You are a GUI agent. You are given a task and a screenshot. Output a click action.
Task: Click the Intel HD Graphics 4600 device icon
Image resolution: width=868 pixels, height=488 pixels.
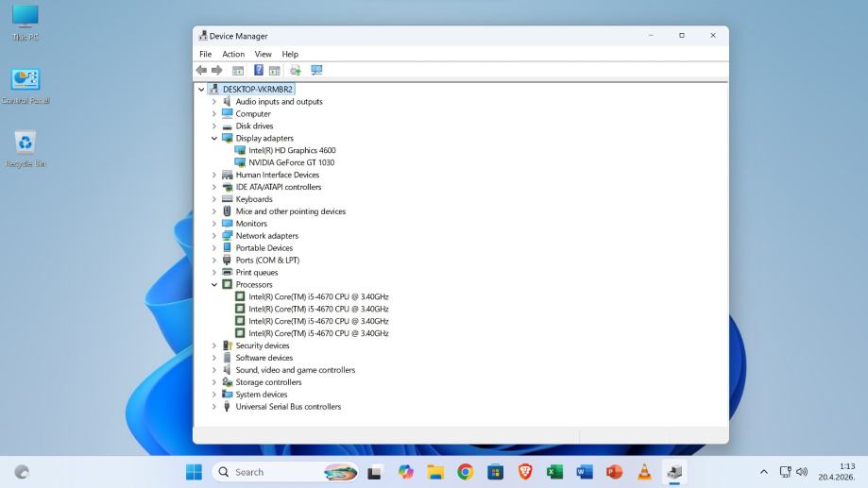coord(240,150)
